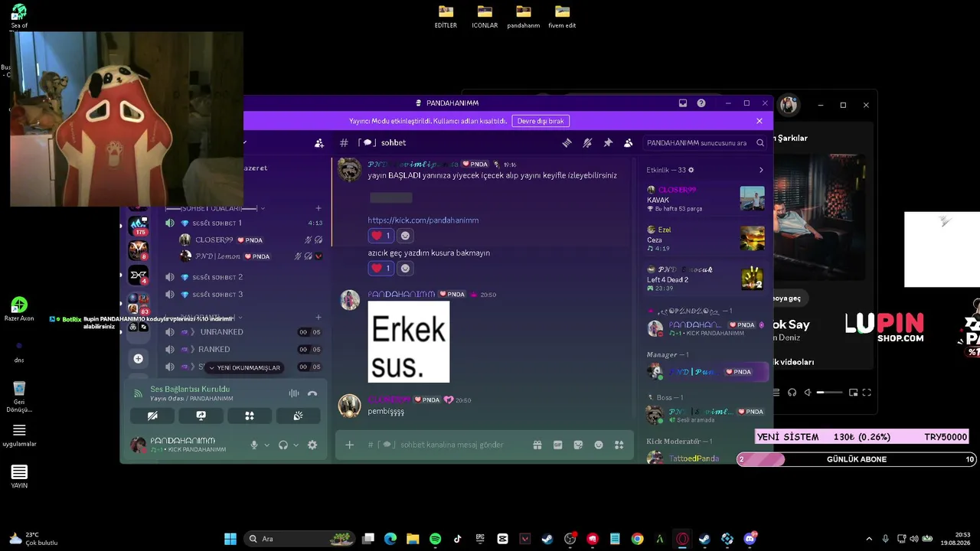Open Discord user settings gear
Viewport: 980px width, 551px height.
click(312, 445)
